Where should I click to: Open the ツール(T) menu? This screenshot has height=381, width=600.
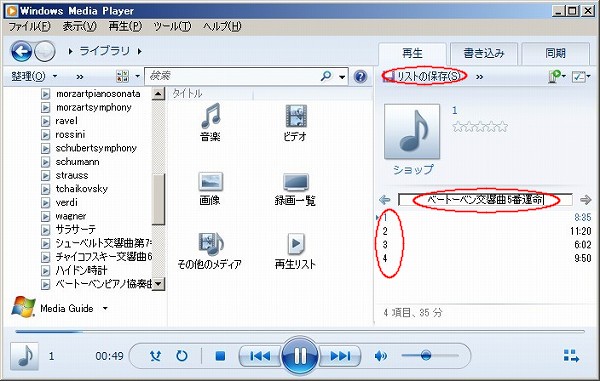172,26
